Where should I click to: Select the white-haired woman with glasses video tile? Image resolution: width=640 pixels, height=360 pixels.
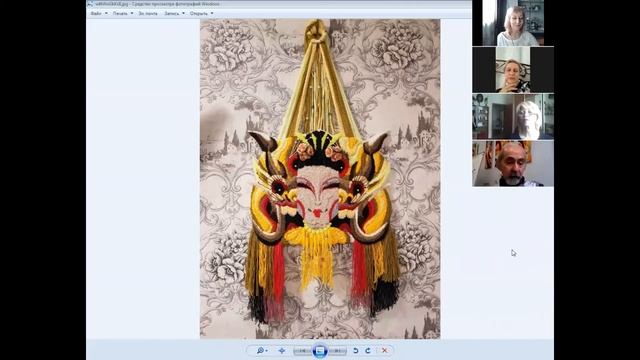pos(513,117)
